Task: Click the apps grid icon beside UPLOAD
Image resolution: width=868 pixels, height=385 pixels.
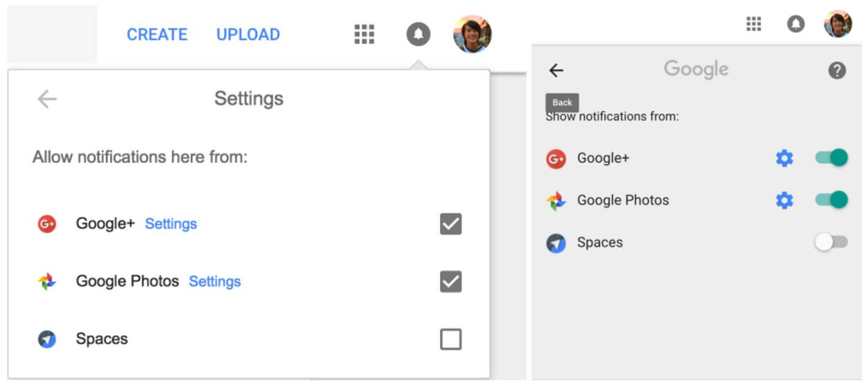Action: click(364, 34)
